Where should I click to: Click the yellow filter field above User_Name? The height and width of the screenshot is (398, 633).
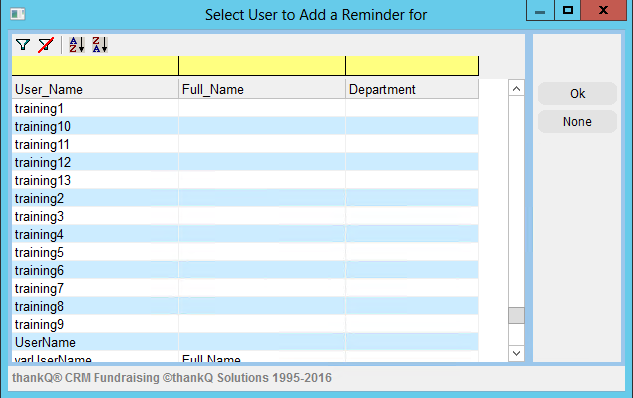(x=95, y=66)
